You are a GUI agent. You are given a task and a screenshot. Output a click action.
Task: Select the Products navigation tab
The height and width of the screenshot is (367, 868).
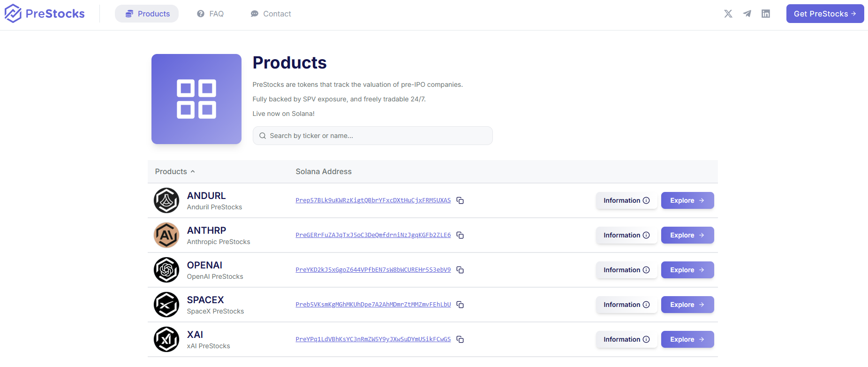147,14
